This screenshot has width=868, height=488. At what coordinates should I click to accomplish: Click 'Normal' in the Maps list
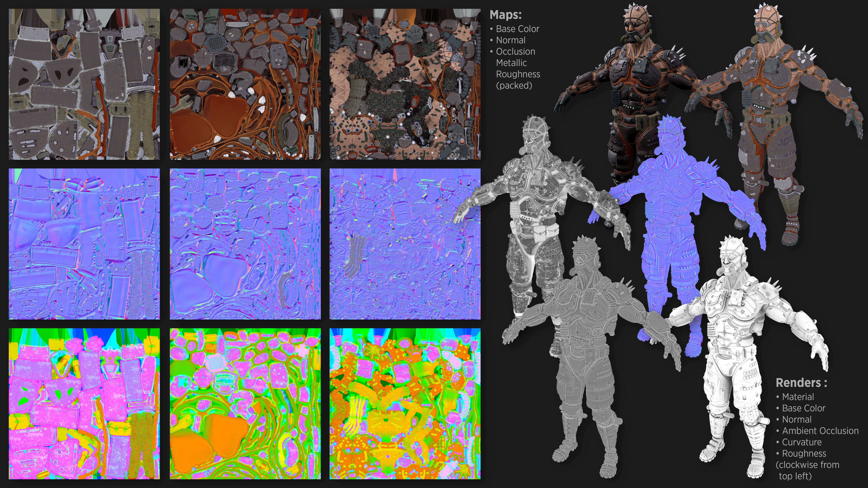tap(511, 40)
